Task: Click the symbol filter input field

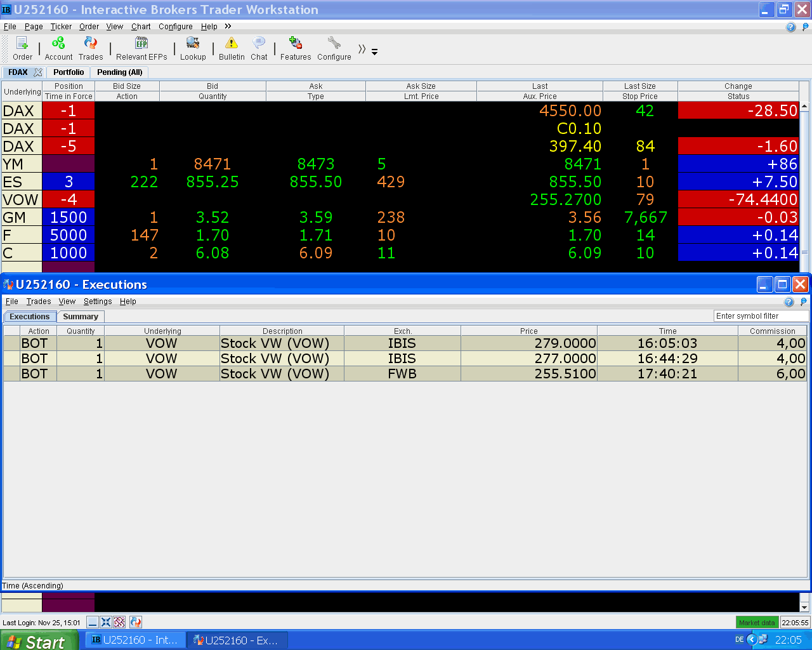Action: click(761, 316)
